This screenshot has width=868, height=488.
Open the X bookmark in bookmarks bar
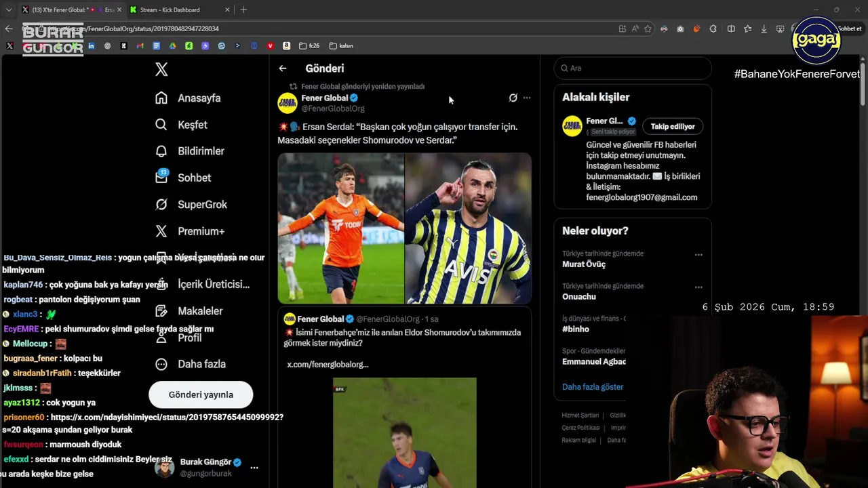coord(9,46)
